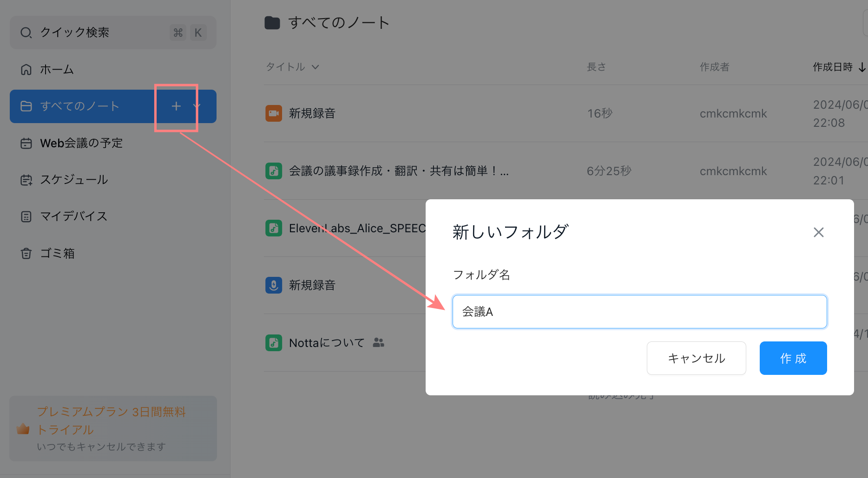This screenshot has width=868, height=478.
Task: Click the クイック検索 magnifier icon
Action: [x=26, y=33]
